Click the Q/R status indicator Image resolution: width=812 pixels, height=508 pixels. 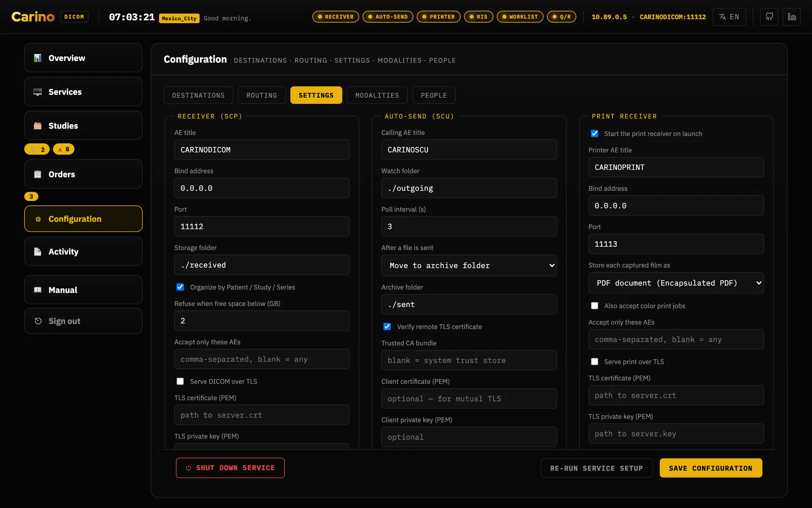562,17
